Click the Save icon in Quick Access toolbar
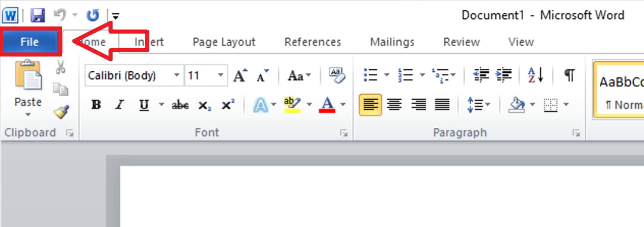The height and width of the screenshot is (227, 644). [x=38, y=15]
